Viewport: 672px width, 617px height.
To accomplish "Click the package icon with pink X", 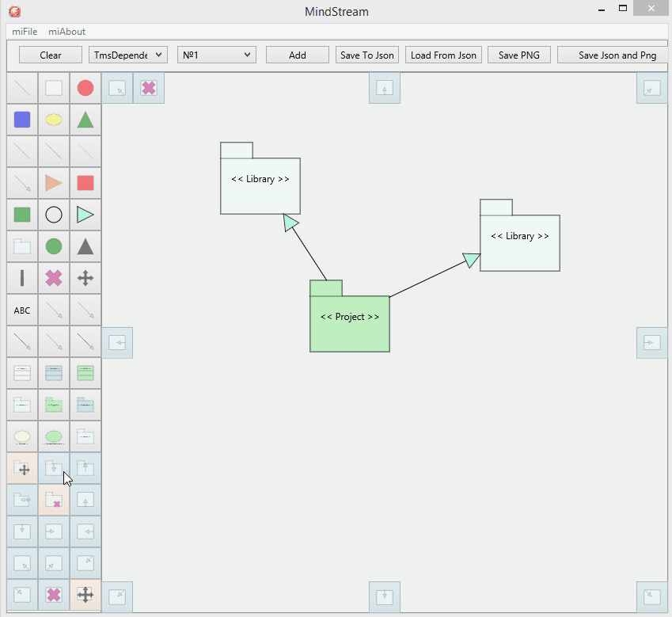I will pos(54,500).
